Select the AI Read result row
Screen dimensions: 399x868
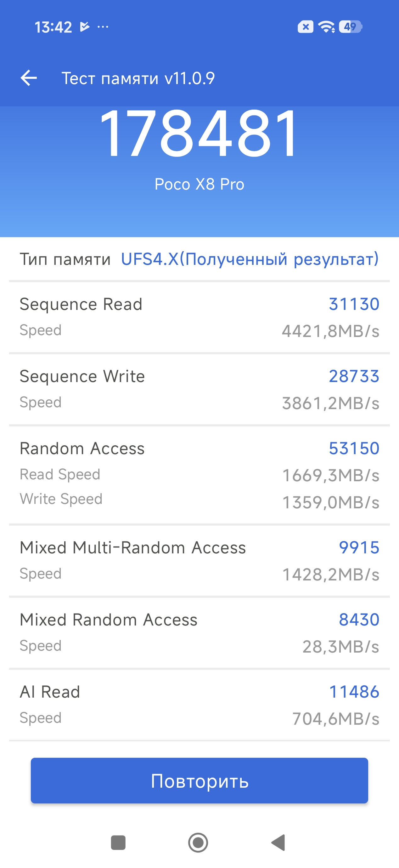(199, 705)
